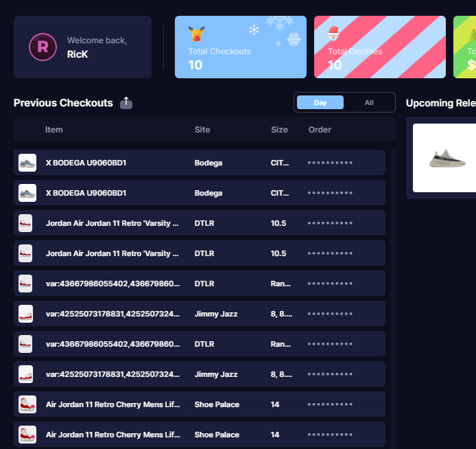476x449 pixels.
Task: Click the sneaker thumbnail in the last Shoe Palace row
Action: point(27,435)
